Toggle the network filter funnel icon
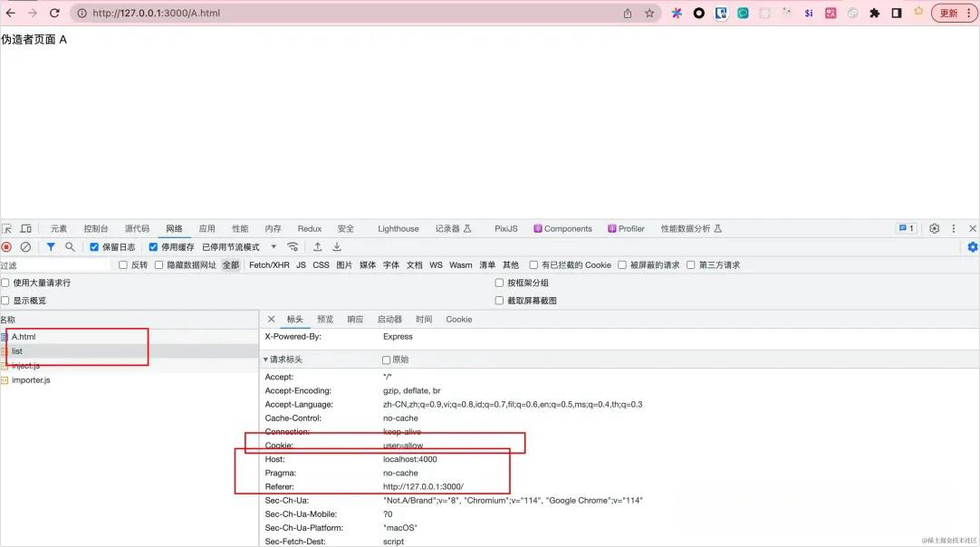Screen dimensions: 980x547 pyautogui.click(x=51, y=247)
